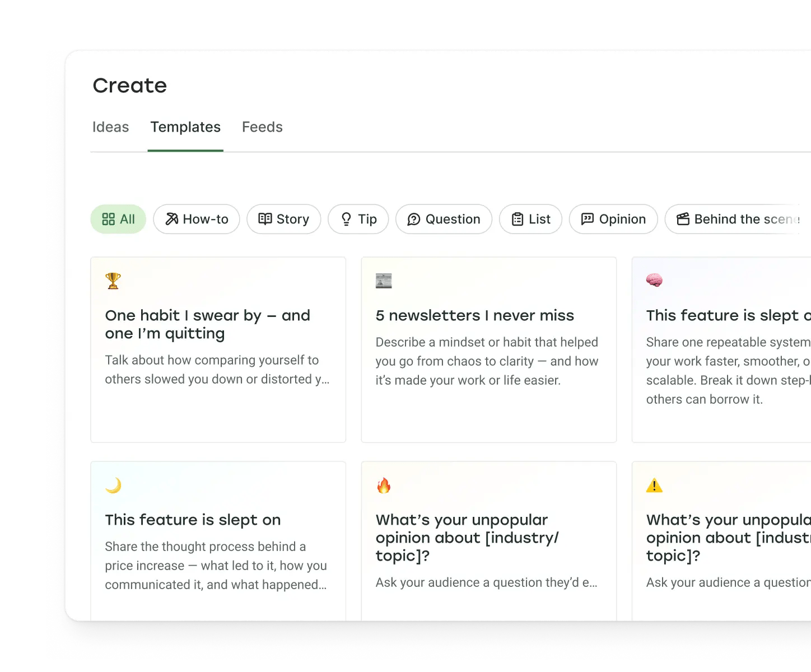The width and height of the screenshot is (811, 672).
Task: Switch to the Ideas tab
Action: 110,127
